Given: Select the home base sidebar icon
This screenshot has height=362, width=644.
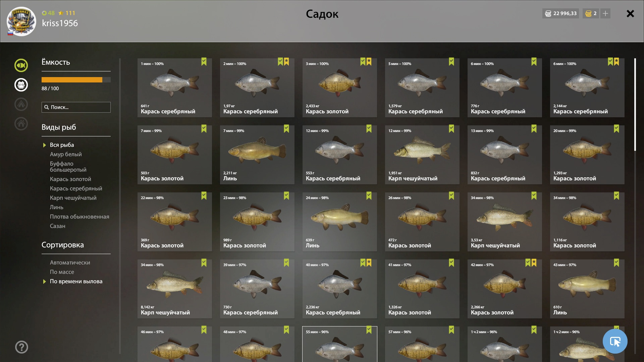Looking at the screenshot, I should tap(21, 124).
